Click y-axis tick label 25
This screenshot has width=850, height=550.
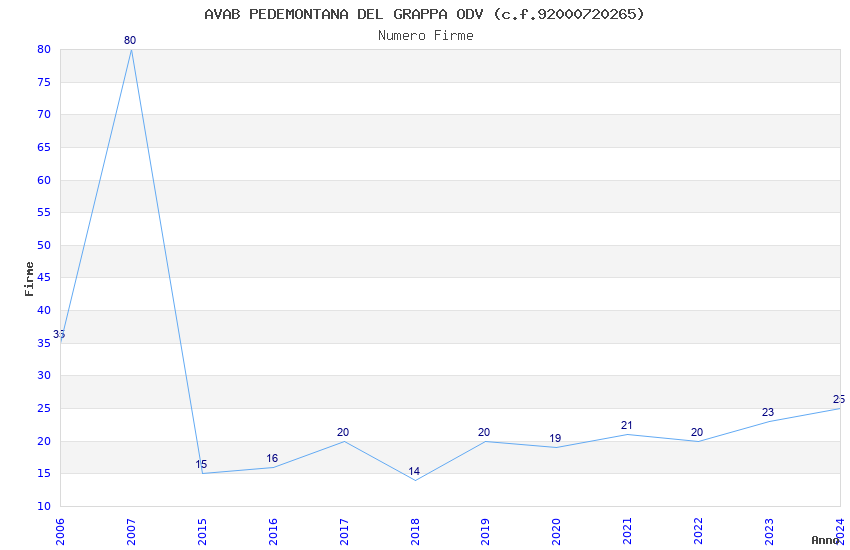pos(44,409)
